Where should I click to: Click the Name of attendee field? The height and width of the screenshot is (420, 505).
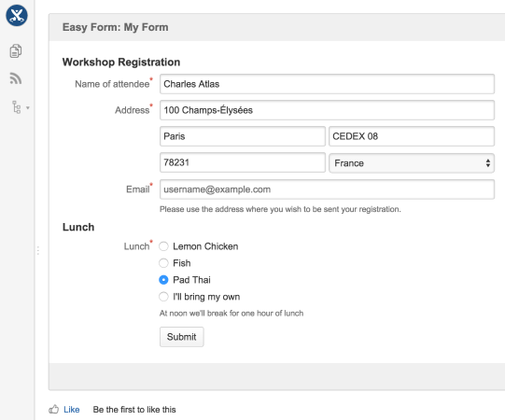click(x=327, y=84)
